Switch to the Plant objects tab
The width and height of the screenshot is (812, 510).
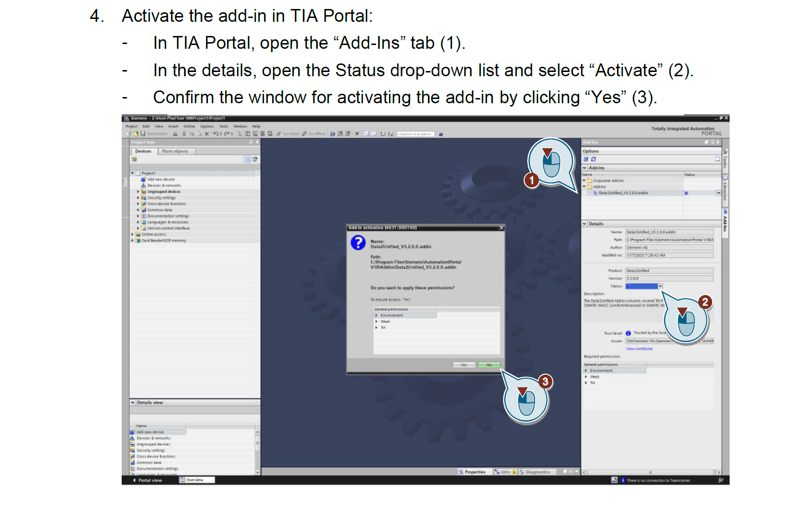tap(175, 152)
